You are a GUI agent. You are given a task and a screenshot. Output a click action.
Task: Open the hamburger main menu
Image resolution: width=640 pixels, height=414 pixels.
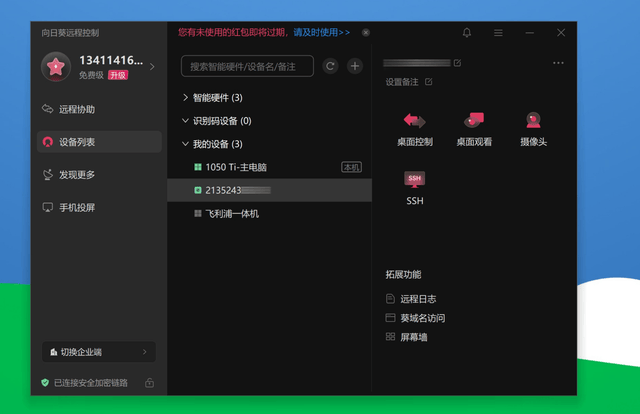498,33
